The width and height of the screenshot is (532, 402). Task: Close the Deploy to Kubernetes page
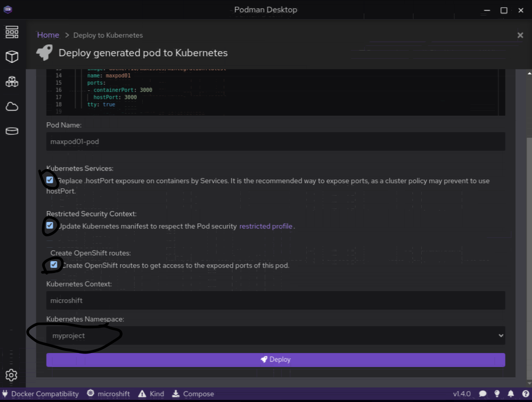coord(520,35)
